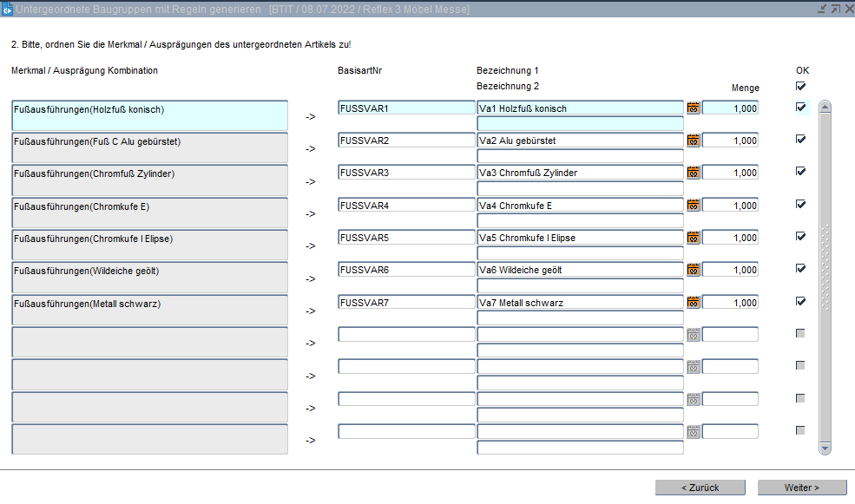Select the Fußausführungen(Chromkufe E) combination row
Image resolution: width=855 pixels, height=504 pixels.
tap(149, 213)
